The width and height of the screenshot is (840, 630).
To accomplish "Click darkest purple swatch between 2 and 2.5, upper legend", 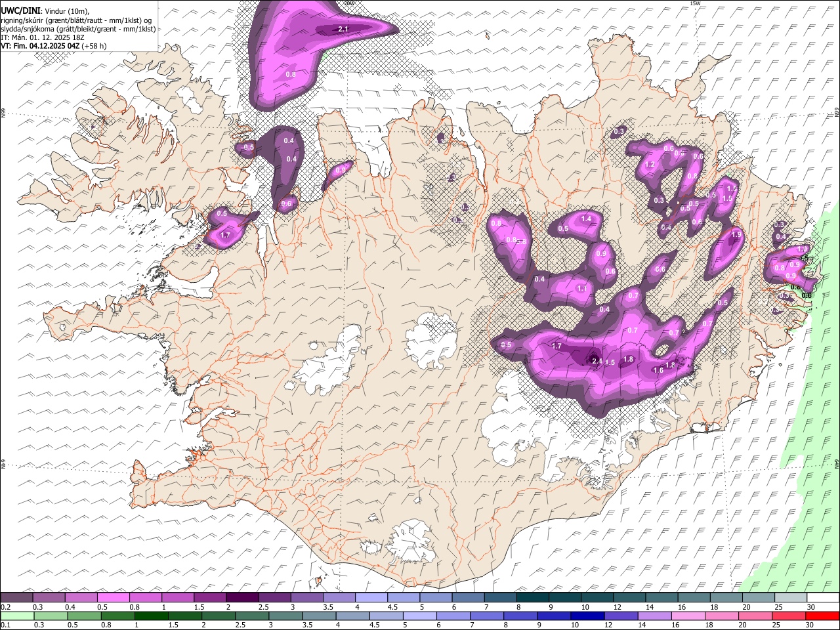I will point(241,598).
